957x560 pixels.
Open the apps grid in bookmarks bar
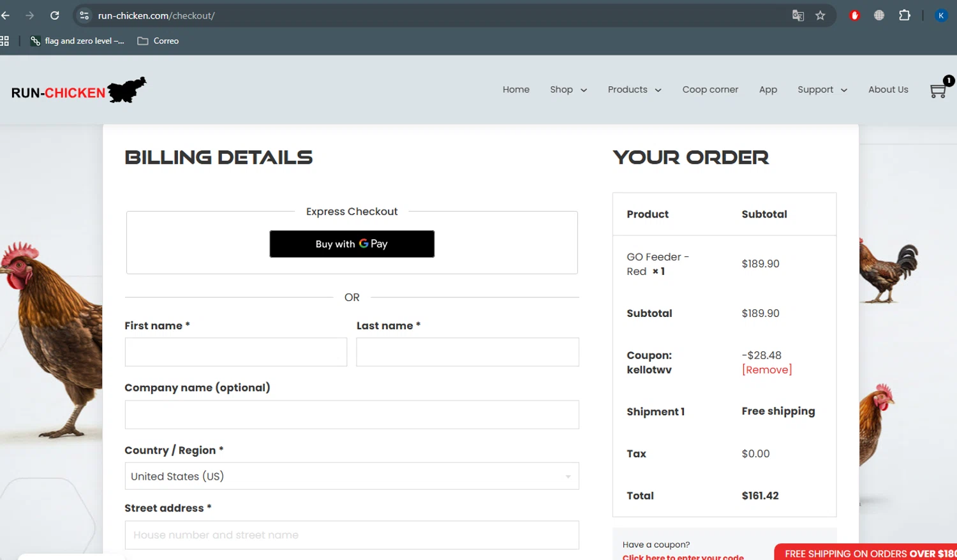pyautogui.click(x=4, y=41)
